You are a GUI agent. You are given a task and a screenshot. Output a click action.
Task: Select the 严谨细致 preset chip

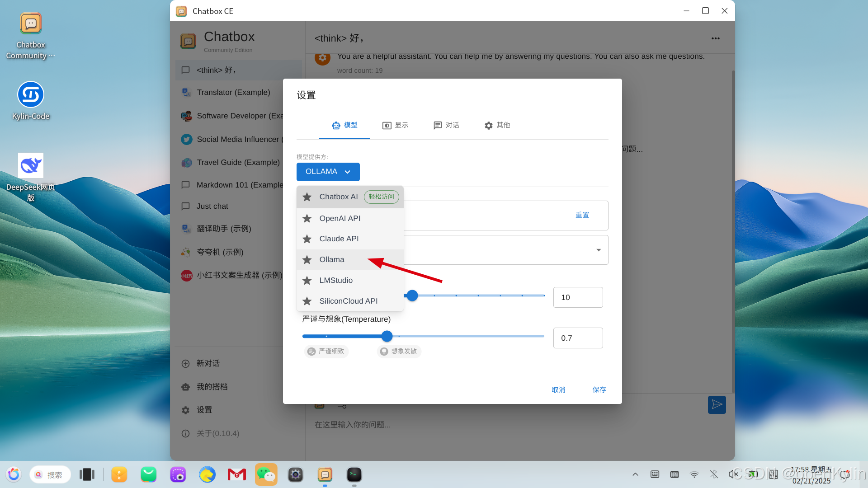(x=326, y=351)
